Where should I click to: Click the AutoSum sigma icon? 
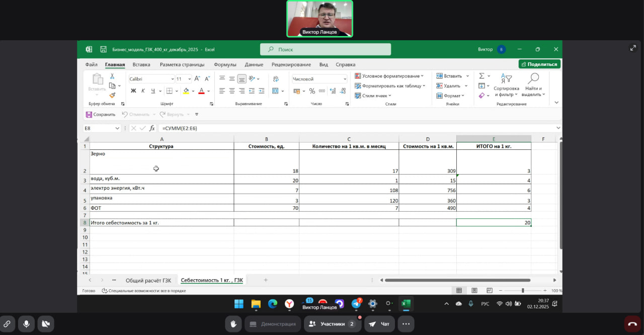pyautogui.click(x=481, y=76)
